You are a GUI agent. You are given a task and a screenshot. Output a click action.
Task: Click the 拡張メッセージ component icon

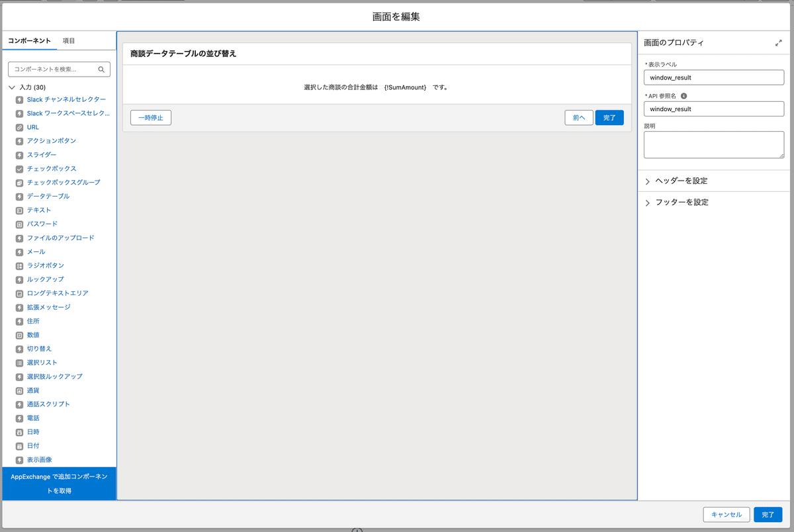point(19,307)
